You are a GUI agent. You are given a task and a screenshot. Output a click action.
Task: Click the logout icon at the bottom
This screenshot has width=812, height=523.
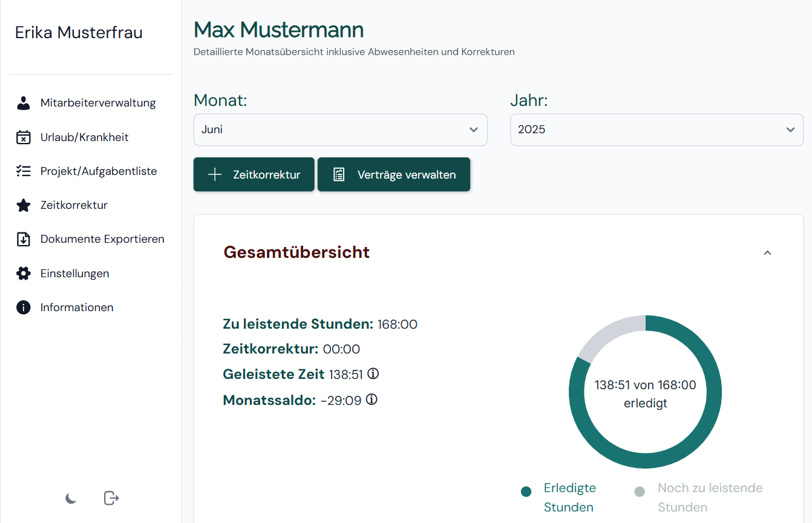tap(111, 498)
